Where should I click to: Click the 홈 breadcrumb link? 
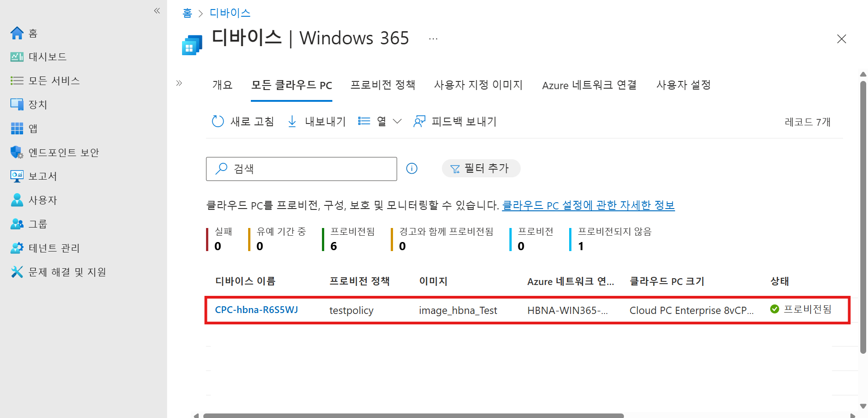(x=187, y=13)
